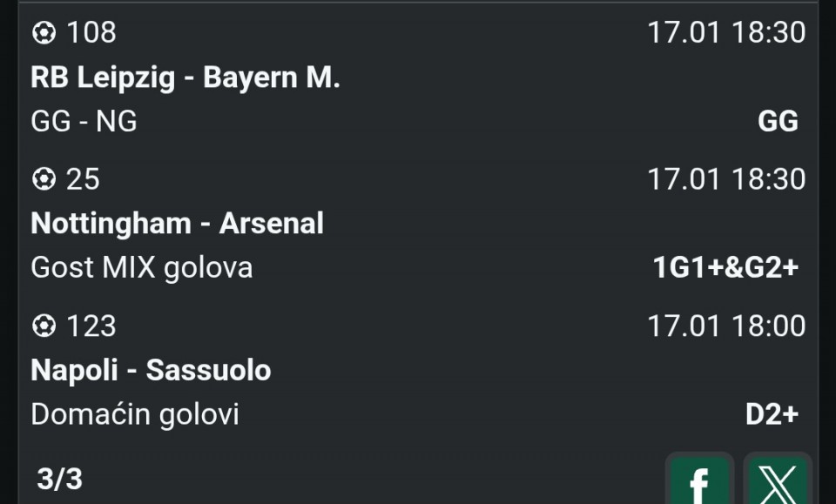Click the 18:00 Napoli kickoff time

726,326
